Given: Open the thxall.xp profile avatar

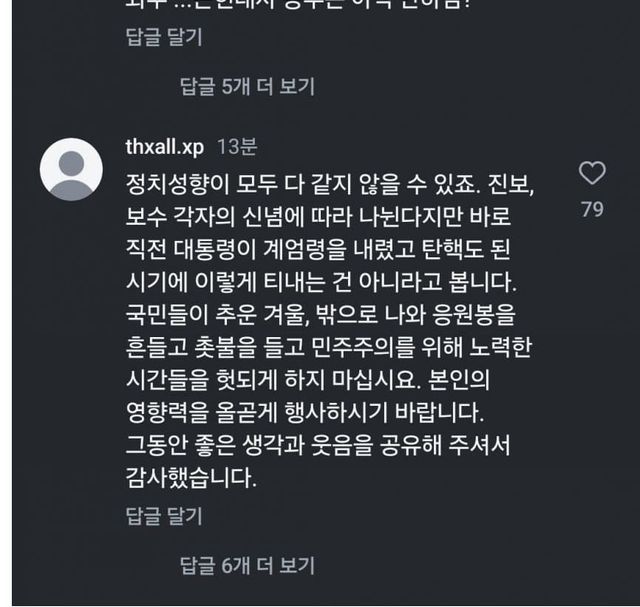Looking at the screenshot, I should [x=70, y=169].
